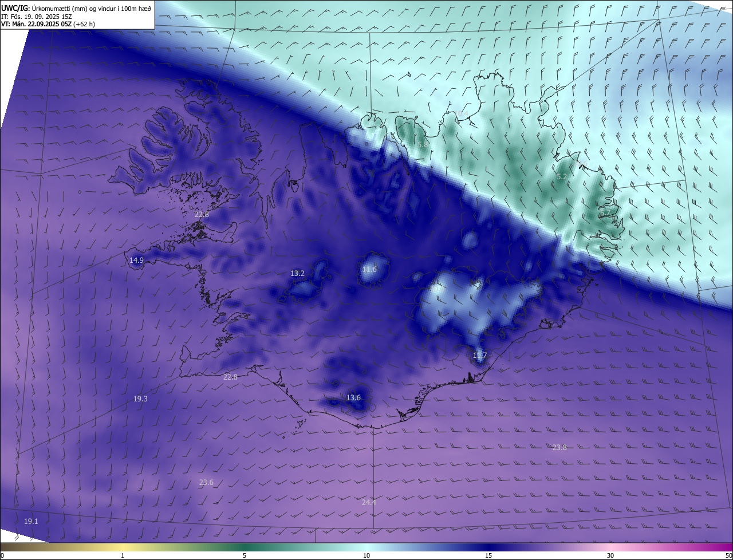Click the legend tick label 0
This screenshot has width=733, height=560.
point(2,555)
